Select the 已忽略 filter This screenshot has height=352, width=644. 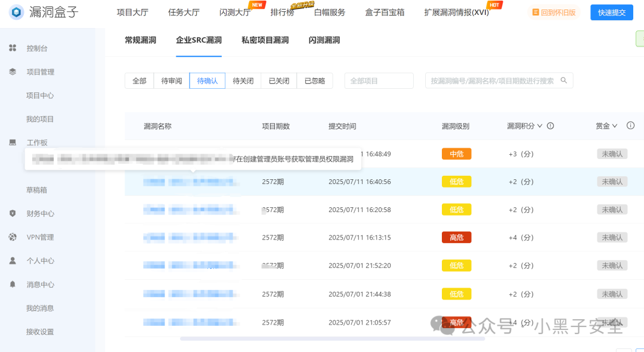pyautogui.click(x=315, y=81)
